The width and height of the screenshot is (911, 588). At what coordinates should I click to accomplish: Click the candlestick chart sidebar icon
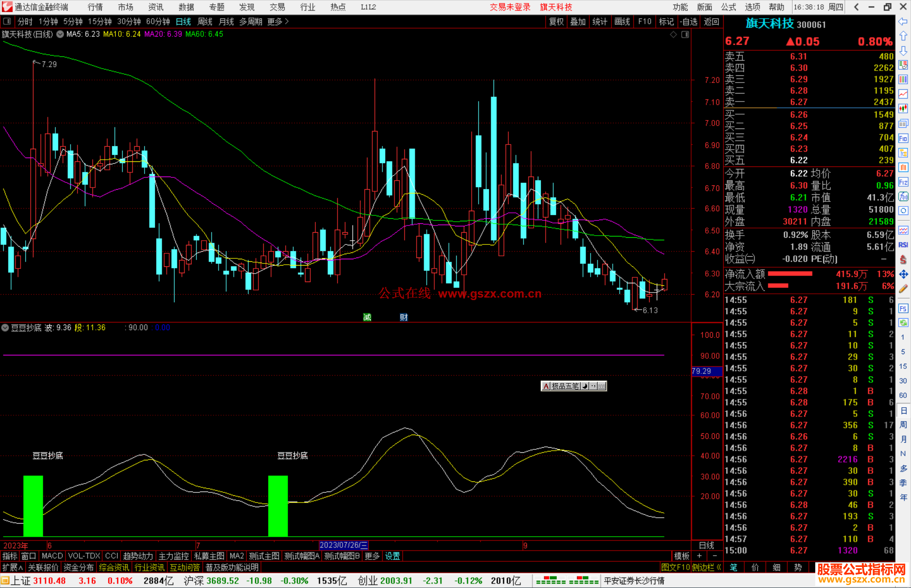point(903,108)
